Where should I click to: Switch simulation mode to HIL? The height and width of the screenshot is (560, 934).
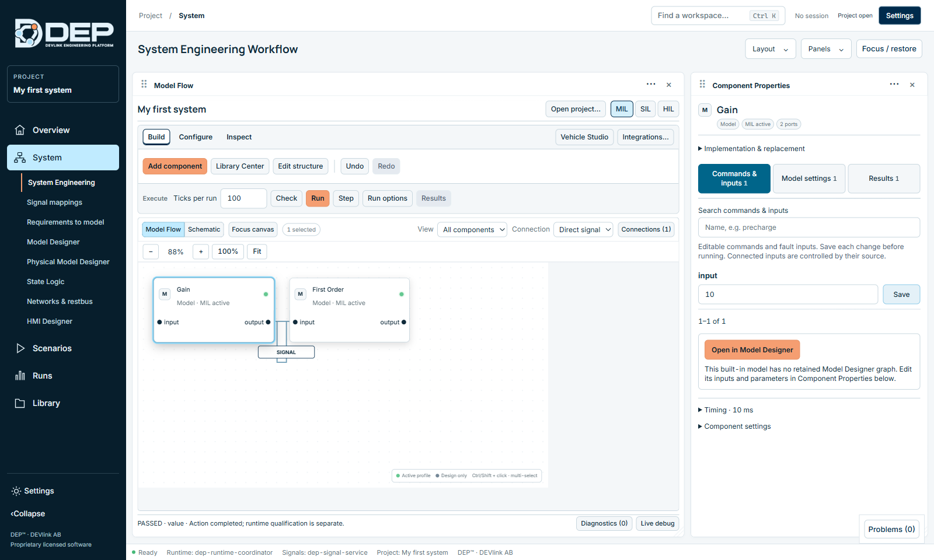pyautogui.click(x=668, y=109)
